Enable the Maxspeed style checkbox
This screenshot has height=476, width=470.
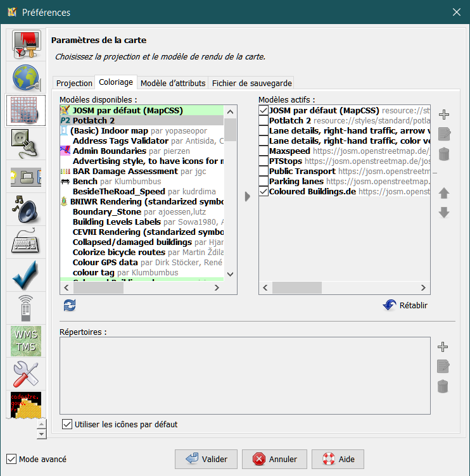pyautogui.click(x=264, y=151)
